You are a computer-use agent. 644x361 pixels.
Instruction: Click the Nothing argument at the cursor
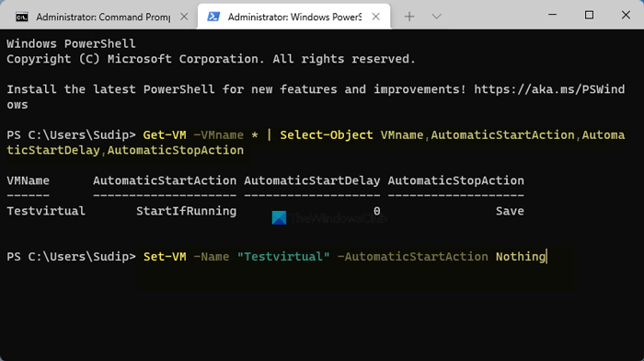pos(521,257)
